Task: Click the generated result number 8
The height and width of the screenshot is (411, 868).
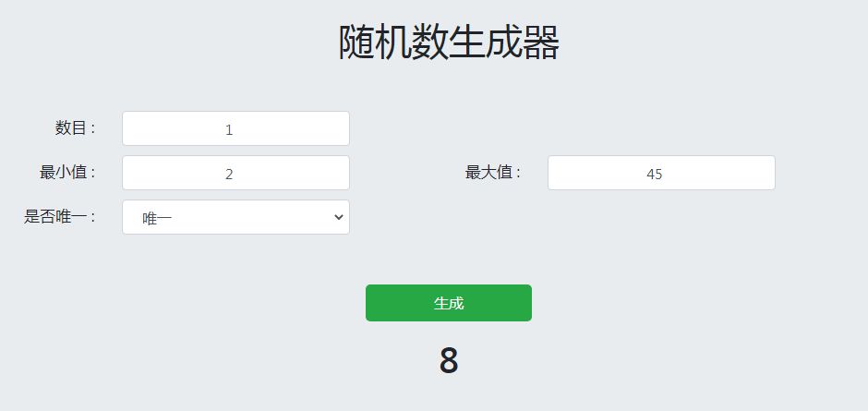Action: pyautogui.click(x=449, y=361)
